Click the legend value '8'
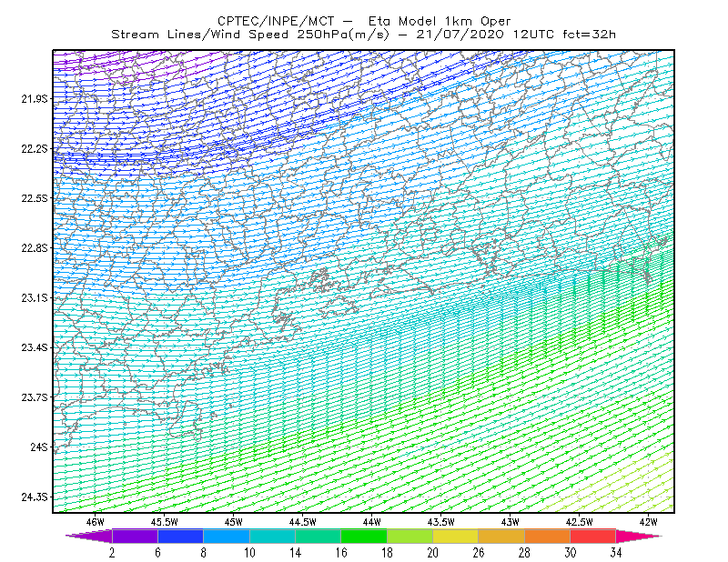 [203, 553]
